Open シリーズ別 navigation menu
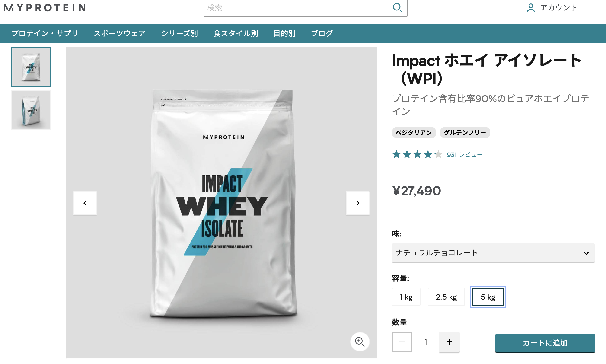The image size is (606, 364). tap(179, 33)
